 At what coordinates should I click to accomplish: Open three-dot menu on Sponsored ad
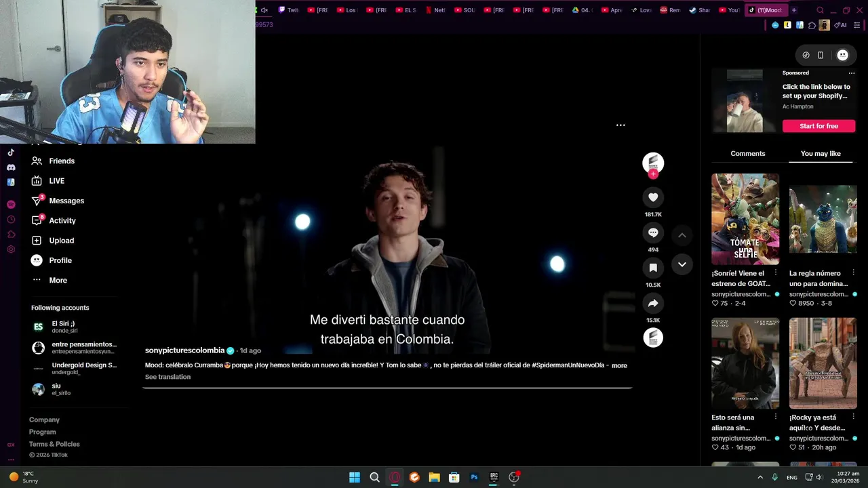[x=852, y=73]
